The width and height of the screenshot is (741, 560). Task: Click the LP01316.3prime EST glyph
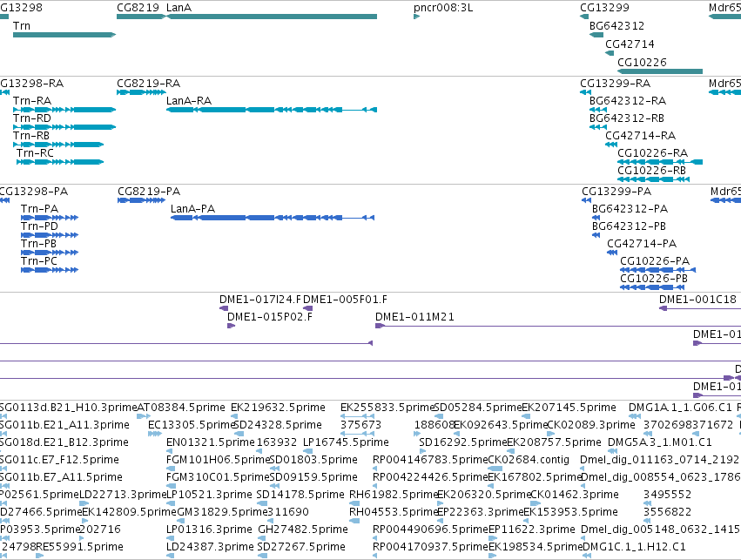point(171,538)
